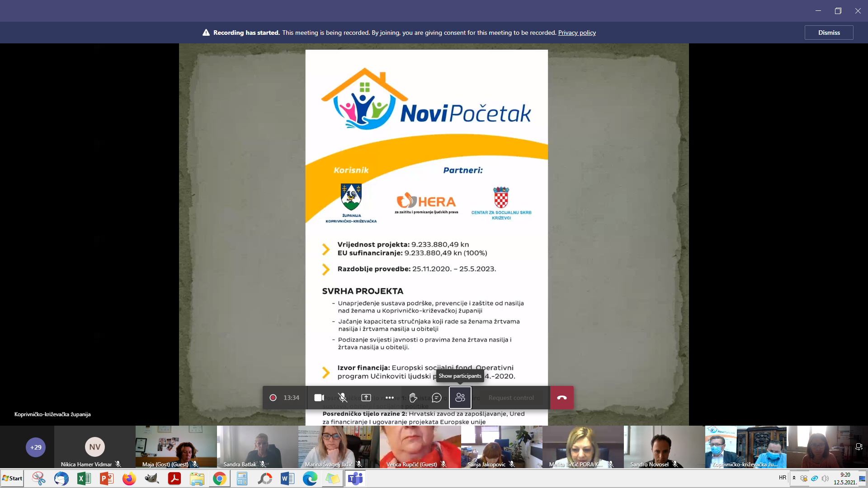Screen dimensions: 868x488
Task: Raise your hand in the meeting
Action: pos(413,398)
